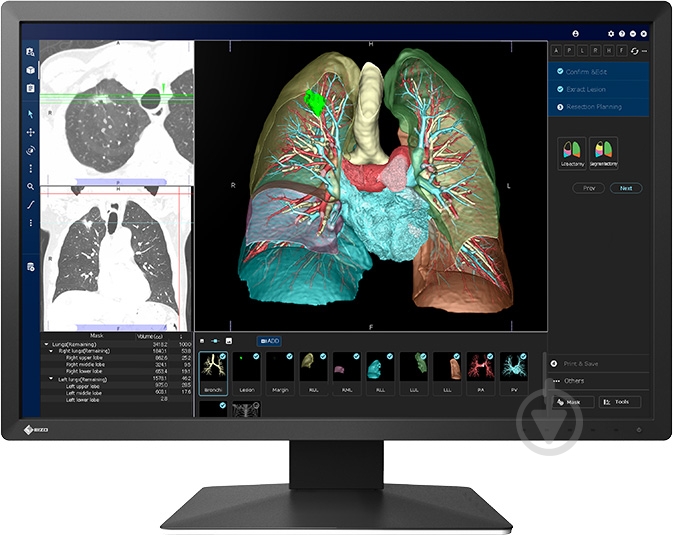This screenshot has width=673, height=535.
Task: Select the Bronchi mask thumbnail
Action: [213, 373]
